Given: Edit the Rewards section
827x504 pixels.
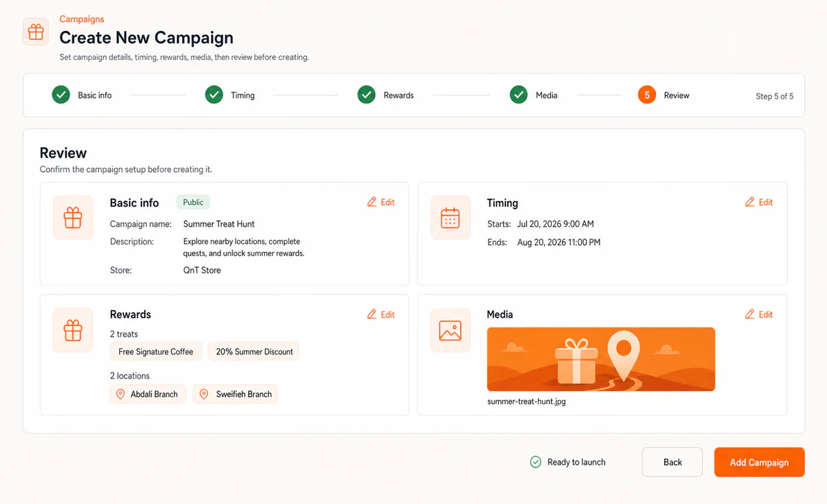Looking at the screenshot, I should click(x=381, y=314).
